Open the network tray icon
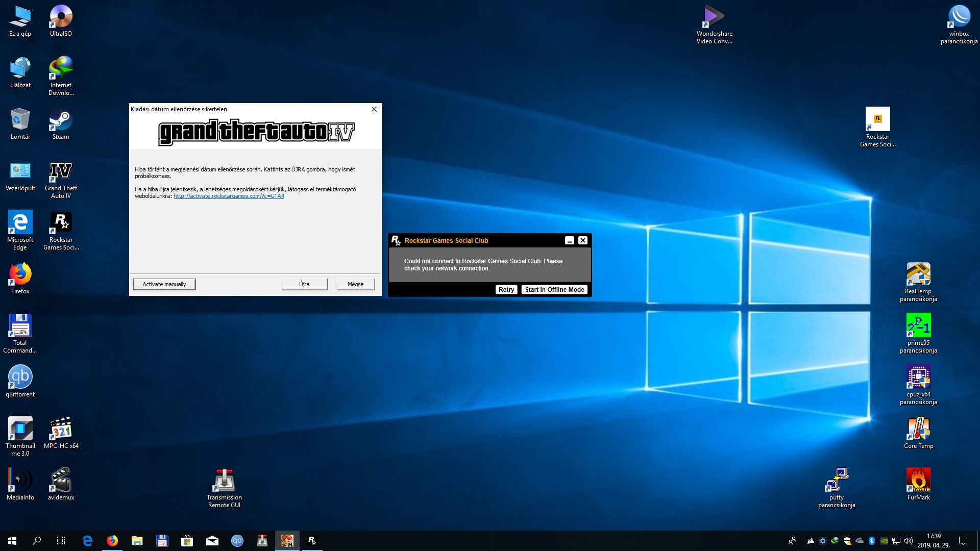The width and height of the screenshot is (980, 551). pos(896,541)
